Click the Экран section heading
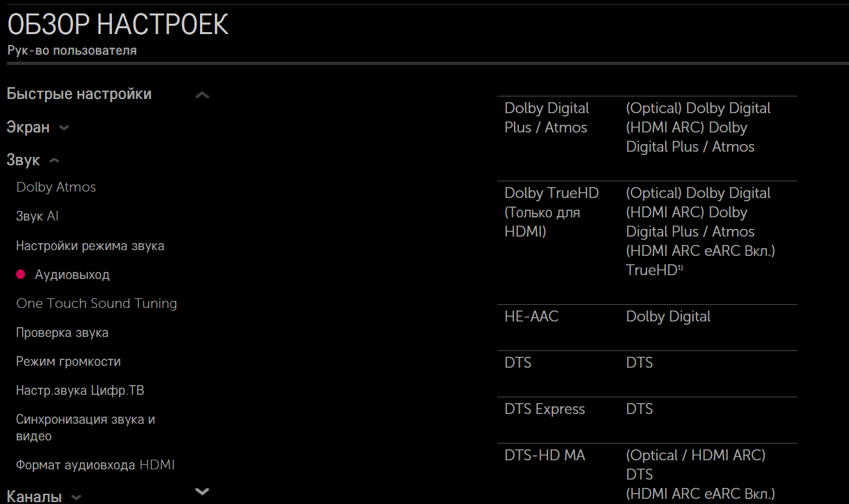Screen dimensions: 849x504 click(28, 127)
